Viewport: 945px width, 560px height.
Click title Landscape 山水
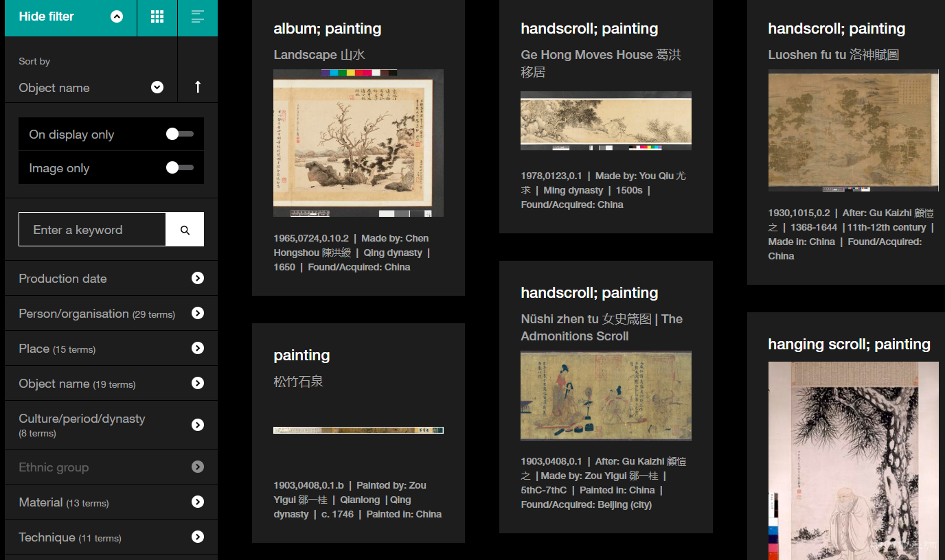[x=319, y=55]
